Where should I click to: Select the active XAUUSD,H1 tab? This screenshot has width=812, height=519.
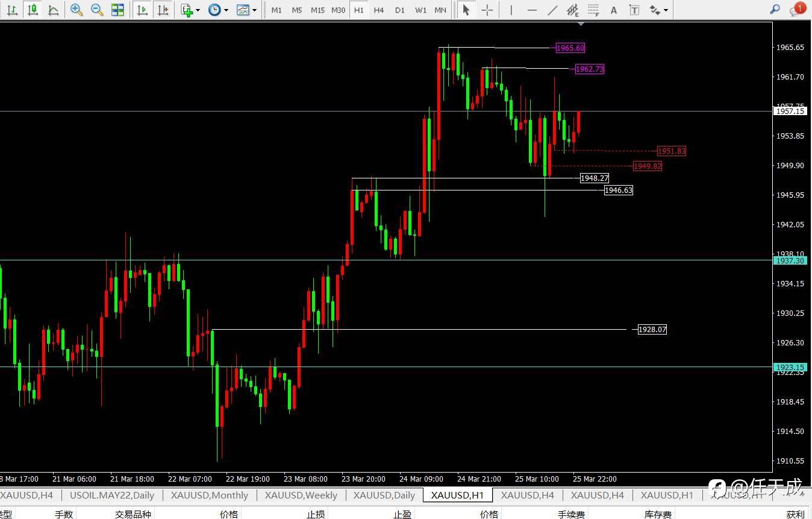(458, 495)
